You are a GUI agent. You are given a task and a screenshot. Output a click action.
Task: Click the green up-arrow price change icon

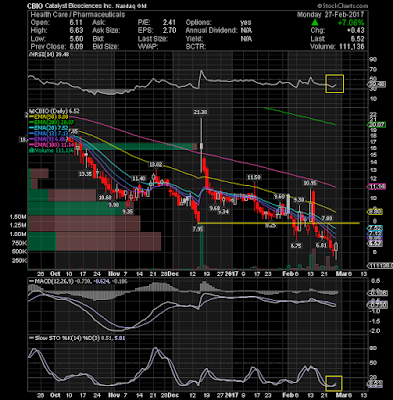pos(315,23)
